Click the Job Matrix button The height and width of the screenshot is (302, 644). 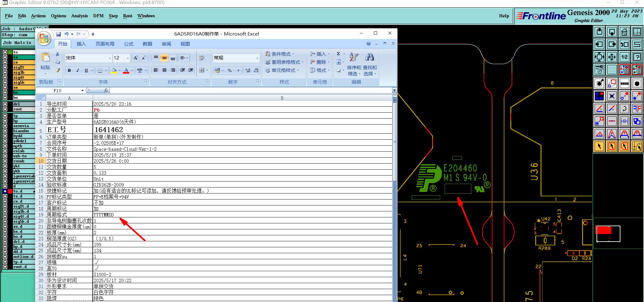[x=18, y=43]
